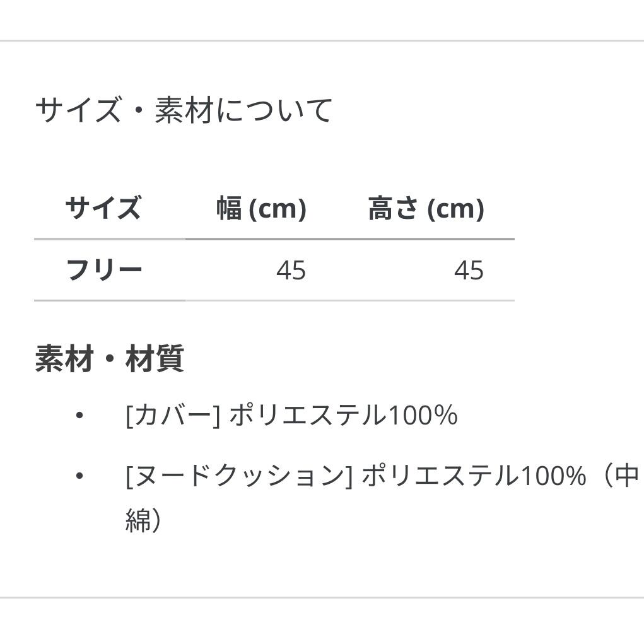Click the wrapped 綿) text on the last line
The width and height of the screenshot is (644, 644).
(143, 520)
